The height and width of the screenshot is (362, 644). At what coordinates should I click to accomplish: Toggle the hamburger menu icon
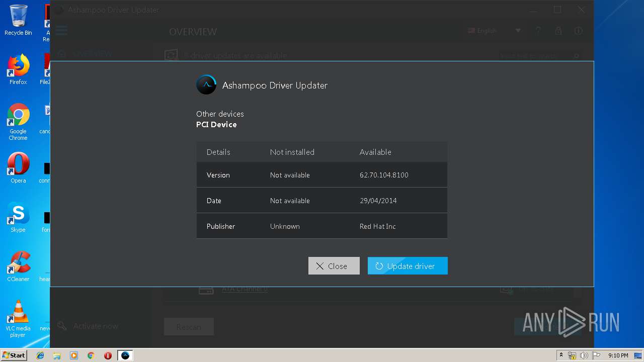pos(62,31)
